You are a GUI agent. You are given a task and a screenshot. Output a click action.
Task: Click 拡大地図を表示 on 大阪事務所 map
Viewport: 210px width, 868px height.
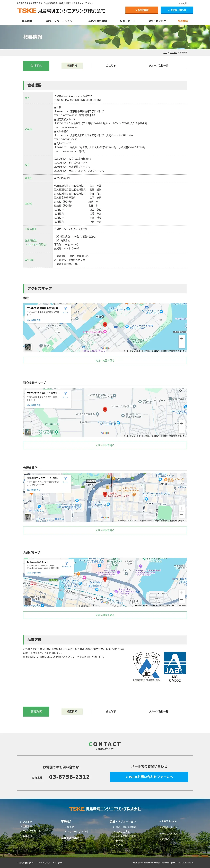(x=34, y=490)
